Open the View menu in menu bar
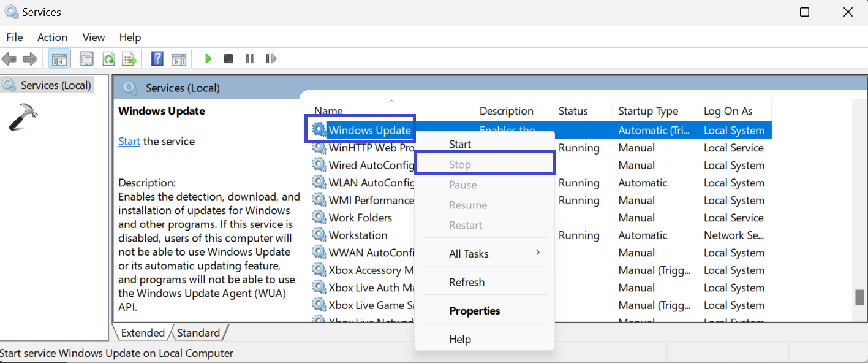Screen dimensions: 868x363 click(x=94, y=37)
